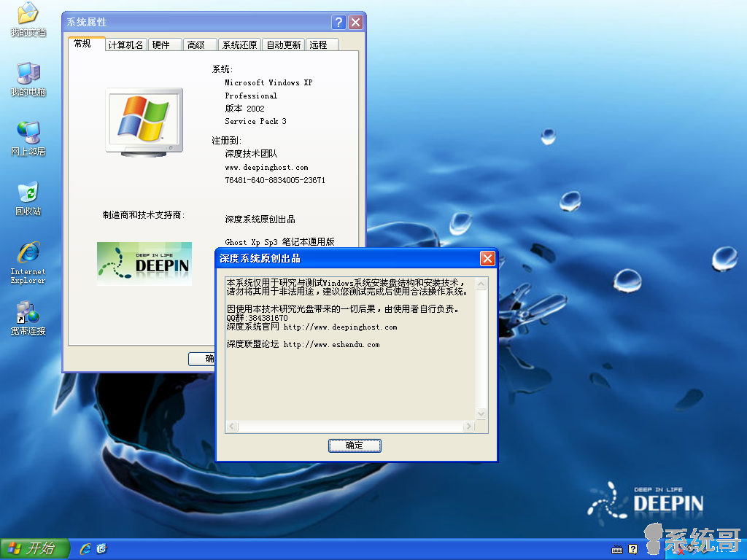
Task: Close the 深度系统原创出品 dialog
Action: point(487,259)
